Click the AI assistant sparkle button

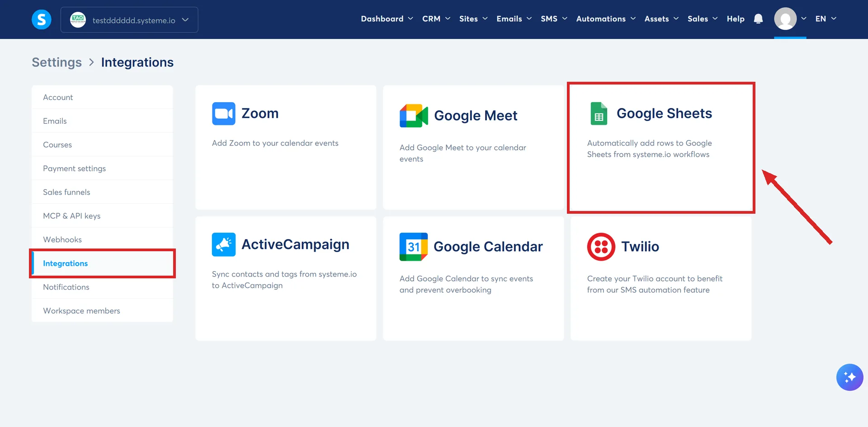[x=849, y=377]
